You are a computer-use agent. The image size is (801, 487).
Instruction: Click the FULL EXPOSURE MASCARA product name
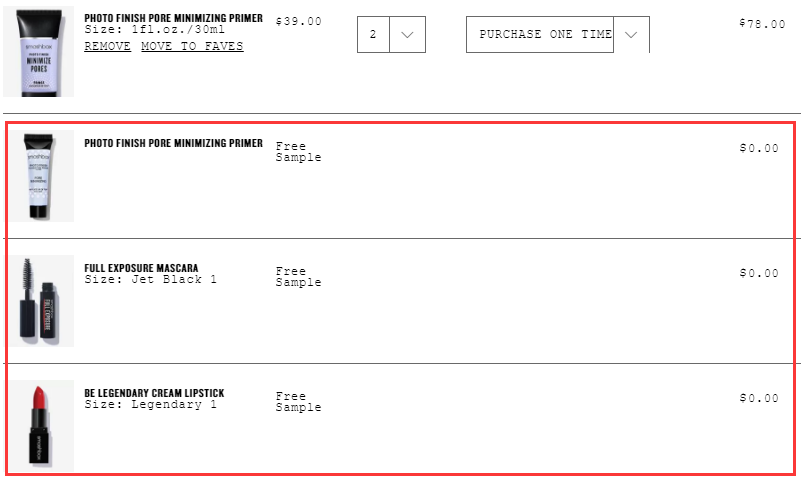click(141, 268)
